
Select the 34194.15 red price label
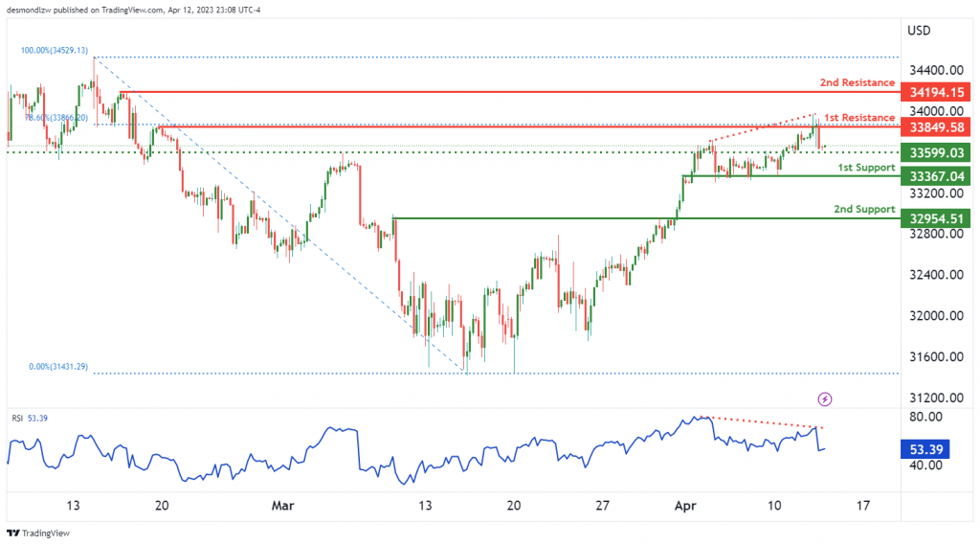tap(936, 93)
